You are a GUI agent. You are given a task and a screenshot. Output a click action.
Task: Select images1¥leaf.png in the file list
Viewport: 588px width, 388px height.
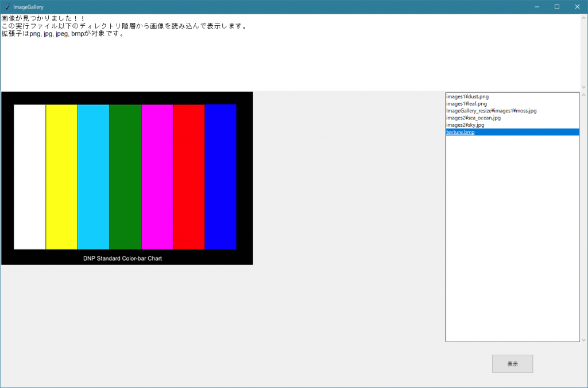pos(512,104)
